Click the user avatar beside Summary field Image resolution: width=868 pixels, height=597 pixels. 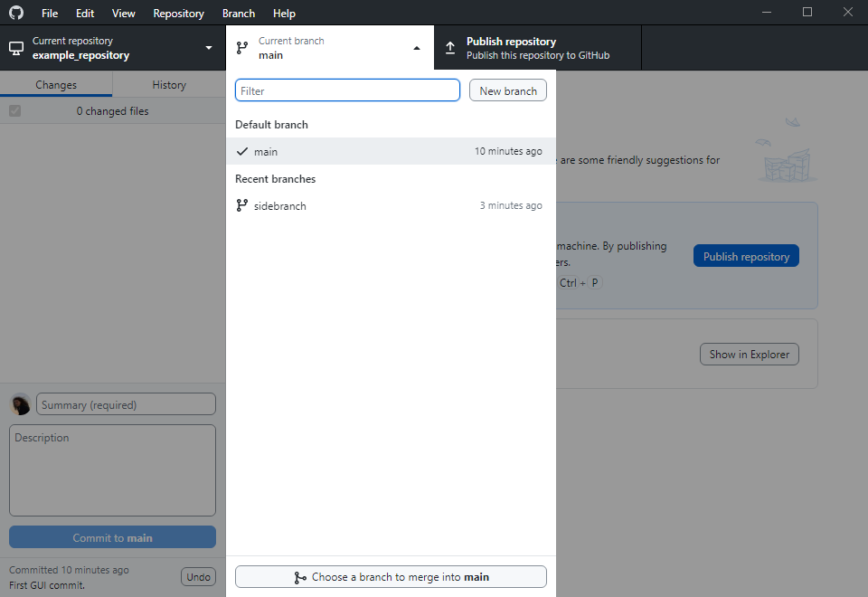(21, 404)
